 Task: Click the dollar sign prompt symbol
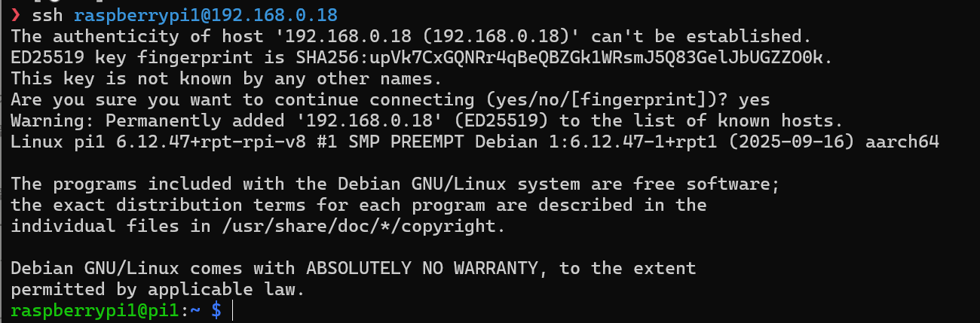(x=216, y=310)
